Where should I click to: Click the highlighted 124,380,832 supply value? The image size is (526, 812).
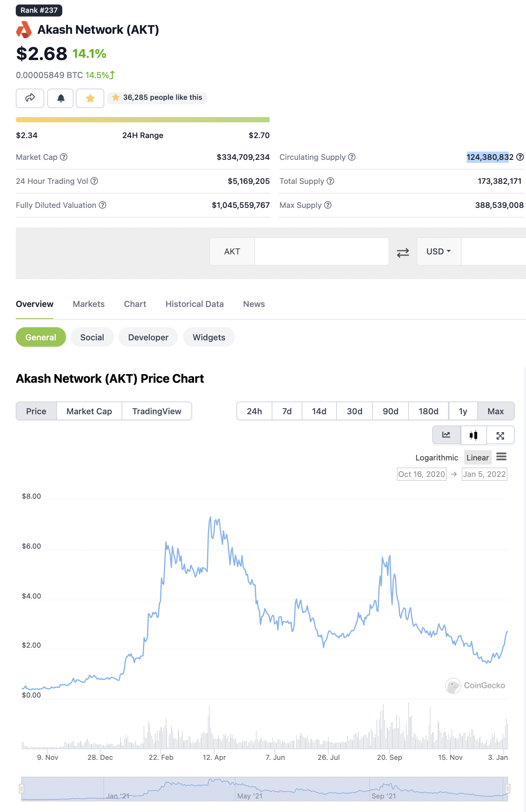pyautogui.click(x=490, y=157)
